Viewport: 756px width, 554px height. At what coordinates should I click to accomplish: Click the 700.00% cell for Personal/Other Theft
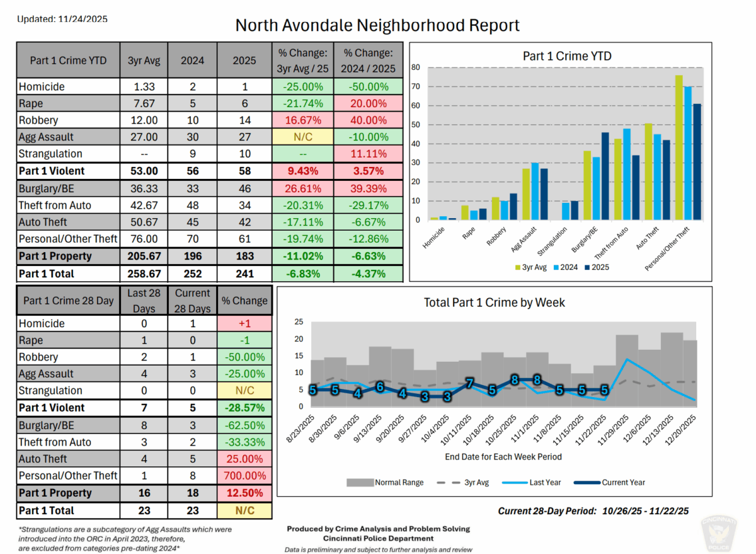click(244, 476)
